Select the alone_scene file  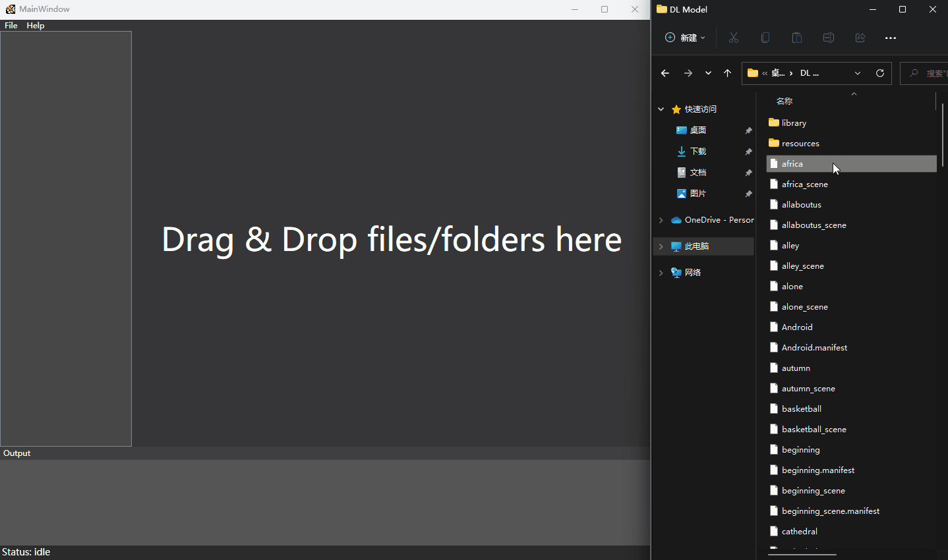851,307
